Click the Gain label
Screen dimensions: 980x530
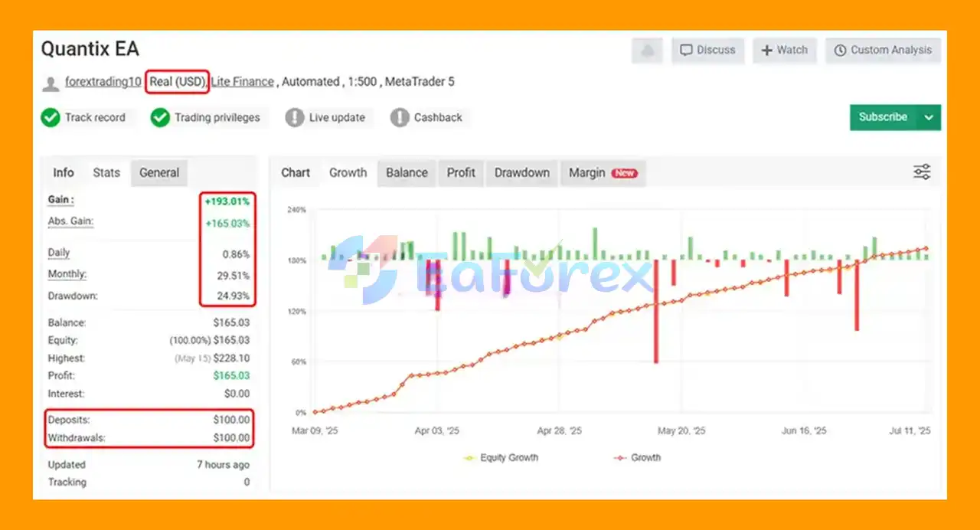pyautogui.click(x=61, y=199)
